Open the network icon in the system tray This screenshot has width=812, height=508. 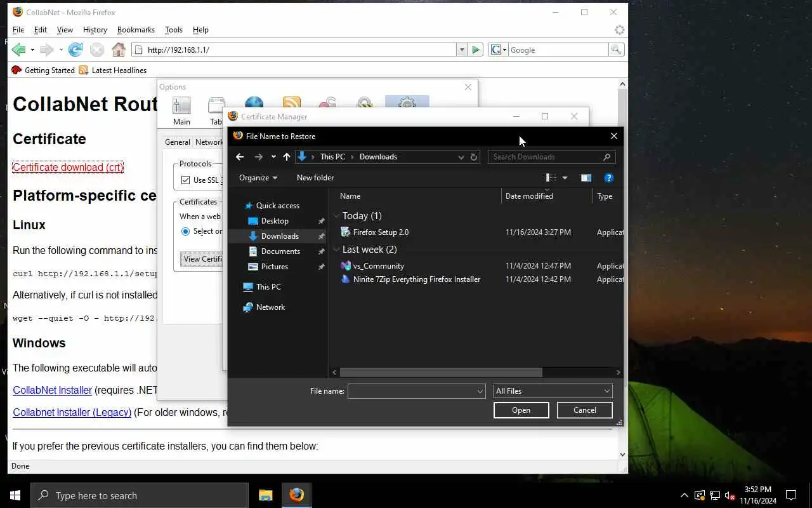click(715, 495)
